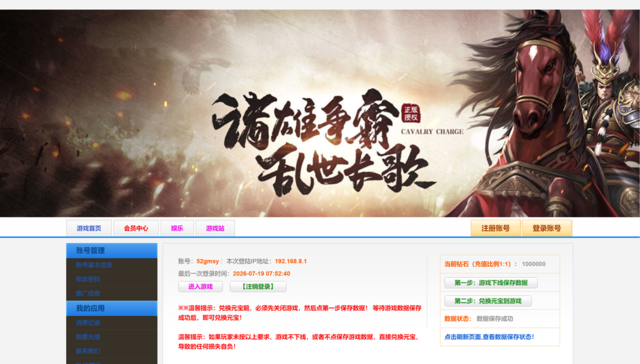Click the 诸雄争霸 banner title artwork
Screen dimensions: 640x364
coord(306,119)
